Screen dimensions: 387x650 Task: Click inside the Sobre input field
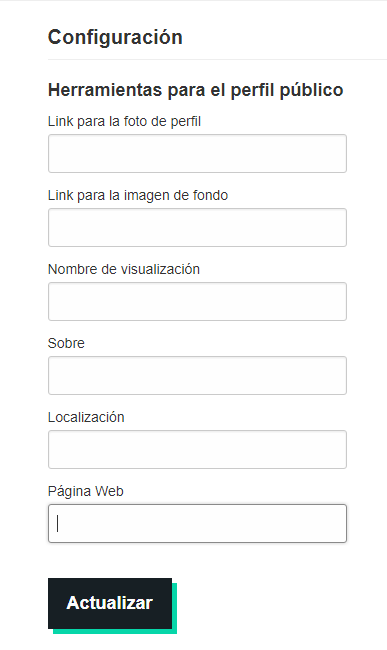(x=197, y=376)
